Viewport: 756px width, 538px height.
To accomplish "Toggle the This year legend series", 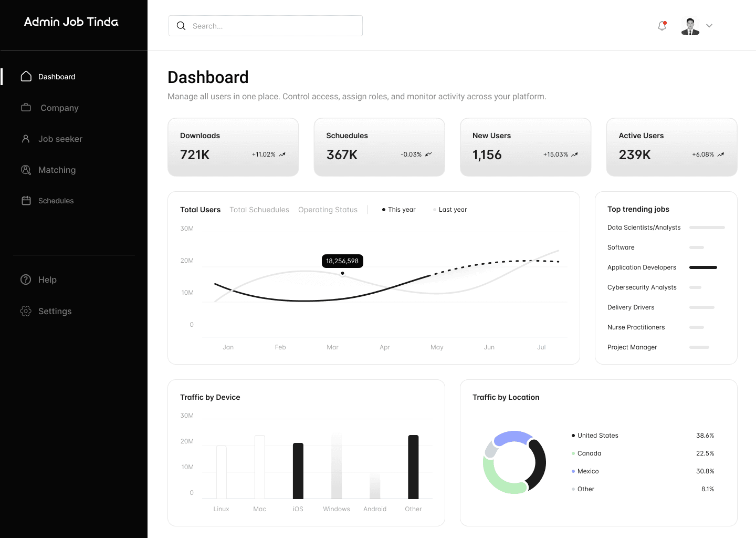I will click(398, 210).
